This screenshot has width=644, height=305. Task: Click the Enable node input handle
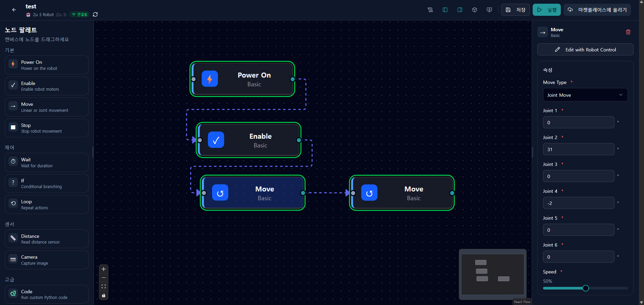(x=200, y=140)
